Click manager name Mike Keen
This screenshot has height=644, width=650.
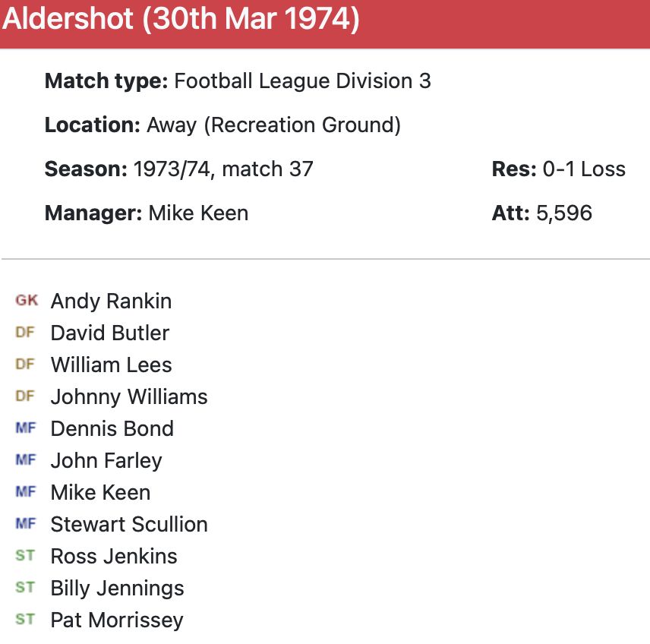pos(198,213)
